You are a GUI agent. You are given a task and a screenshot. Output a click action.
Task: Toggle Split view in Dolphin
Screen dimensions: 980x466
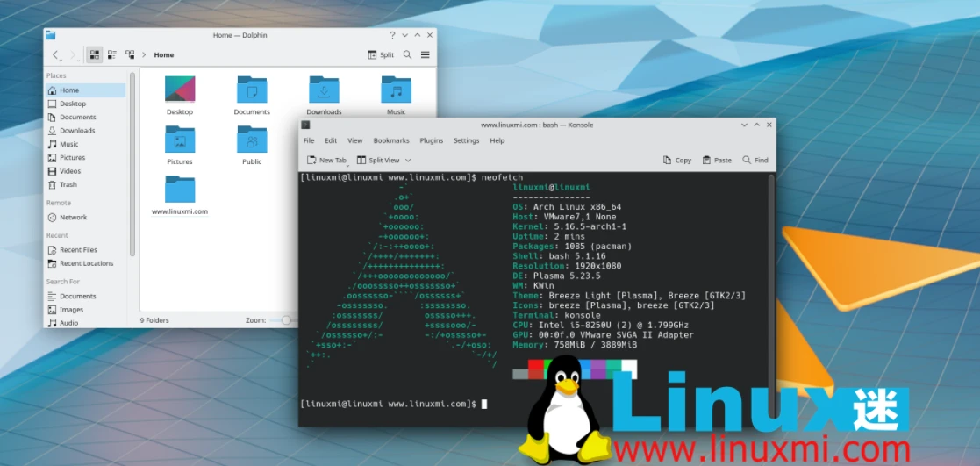coord(382,55)
